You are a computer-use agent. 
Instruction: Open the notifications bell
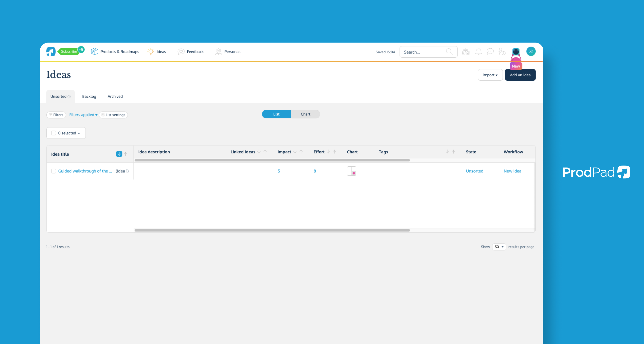pyautogui.click(x=478, y=52)
